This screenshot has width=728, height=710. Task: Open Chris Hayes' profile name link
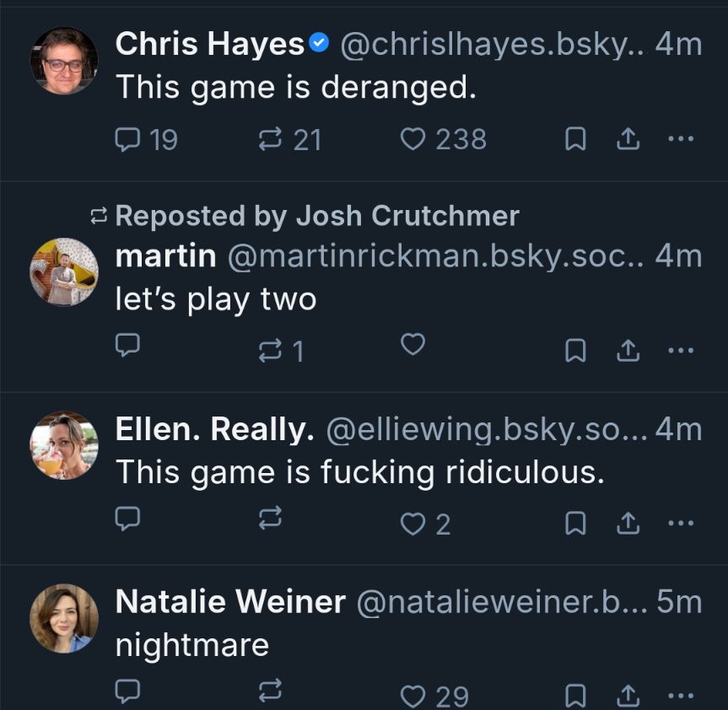(210, 45)
